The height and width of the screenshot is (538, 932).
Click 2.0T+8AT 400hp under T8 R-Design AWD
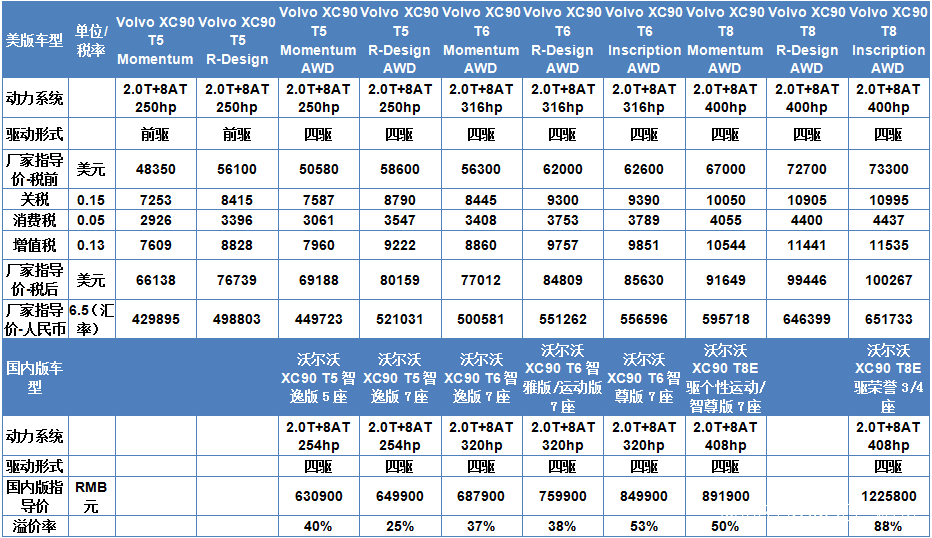click(807, 98)
